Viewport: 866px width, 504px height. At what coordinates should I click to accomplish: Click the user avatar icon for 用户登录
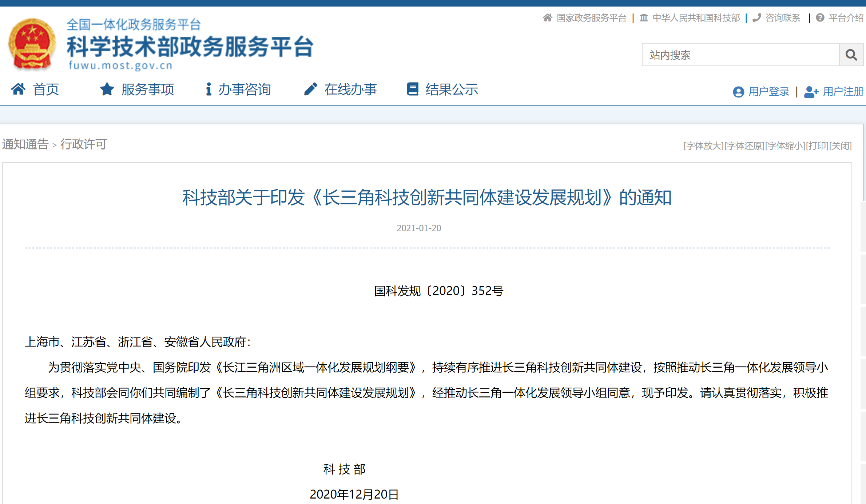pos(738,92)
